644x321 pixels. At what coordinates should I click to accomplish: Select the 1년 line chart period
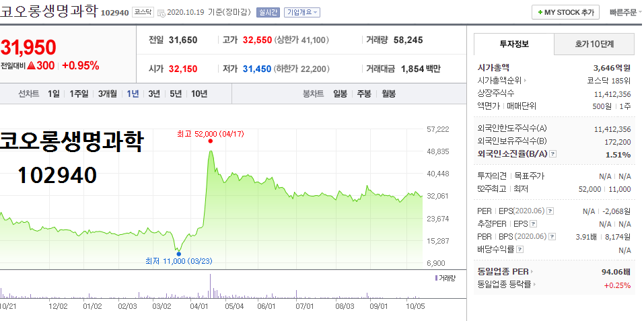click(x=133, y=94)
